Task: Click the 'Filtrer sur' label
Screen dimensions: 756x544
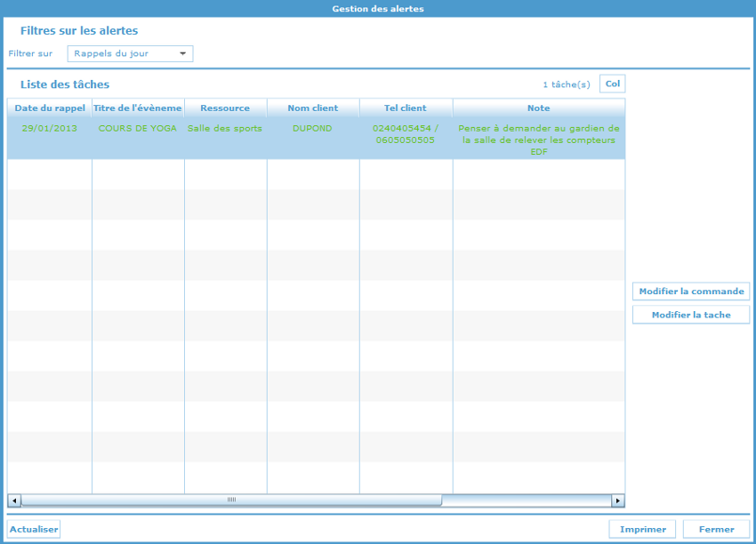Action: (x=30, y=53)
